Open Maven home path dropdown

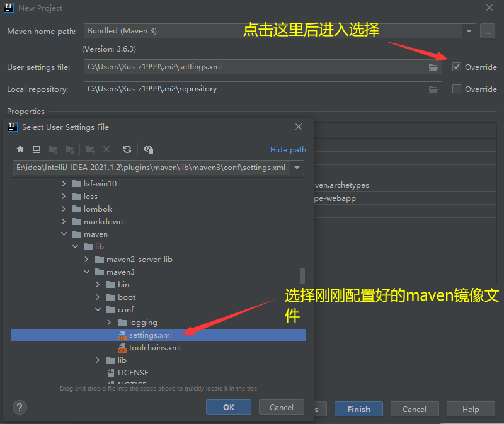coord(469,31)
